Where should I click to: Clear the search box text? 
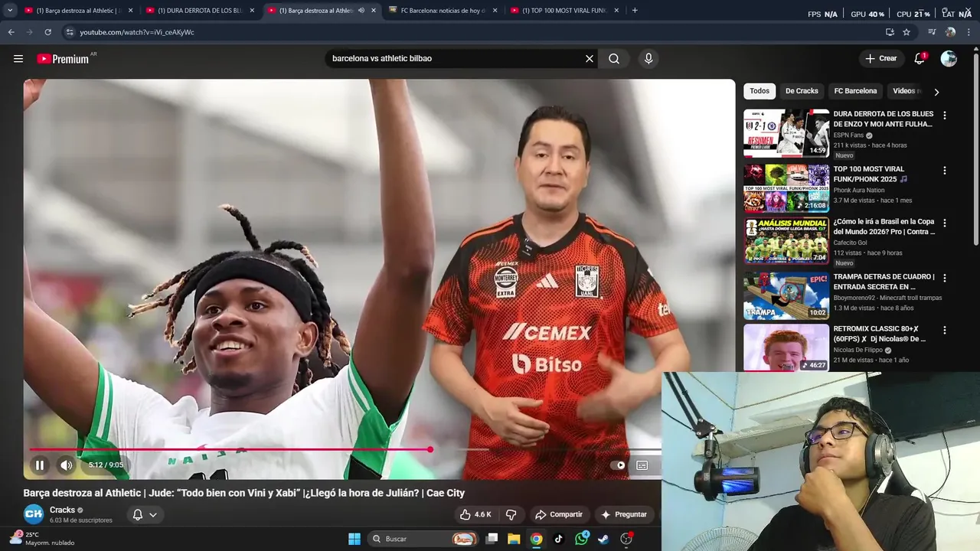pyautogui.click(x=590, y=59)
